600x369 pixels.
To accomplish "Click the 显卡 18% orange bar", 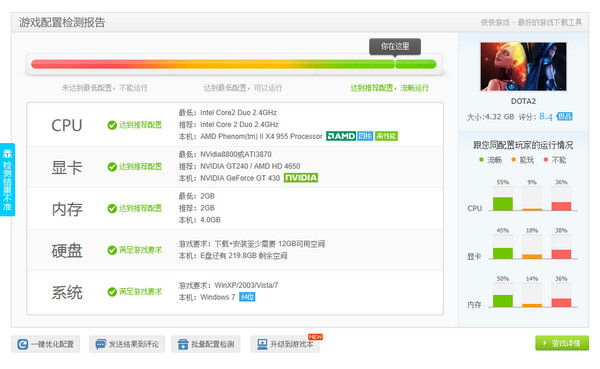I will coord(532,256).
